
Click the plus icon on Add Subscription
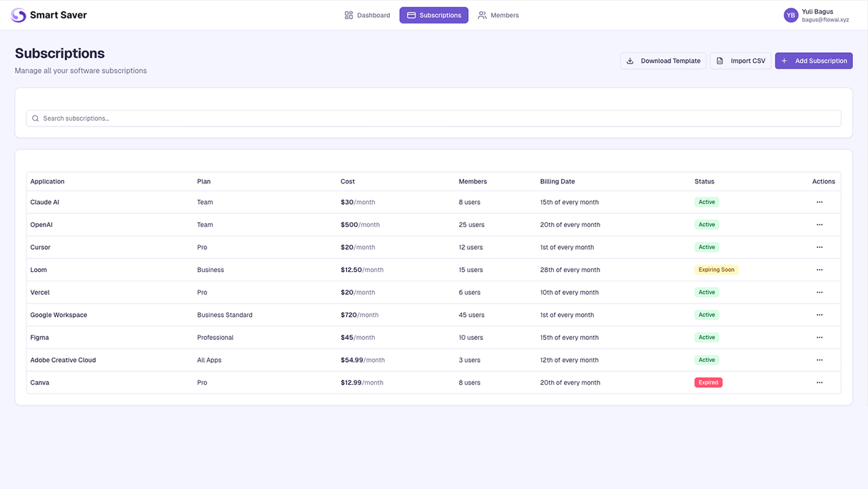784,61
